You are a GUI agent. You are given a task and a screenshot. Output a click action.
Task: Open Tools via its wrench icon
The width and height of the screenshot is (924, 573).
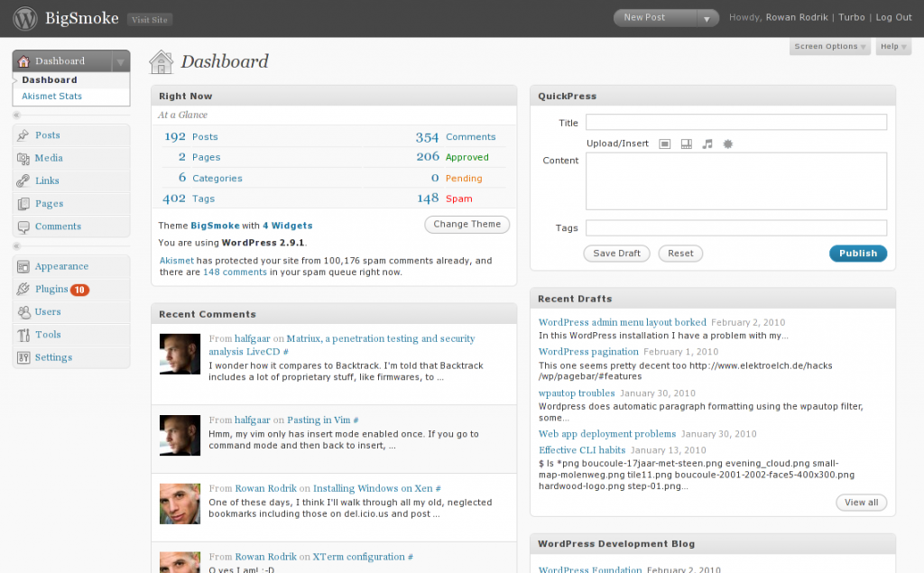pyautogui.click(x=23, y=335)
